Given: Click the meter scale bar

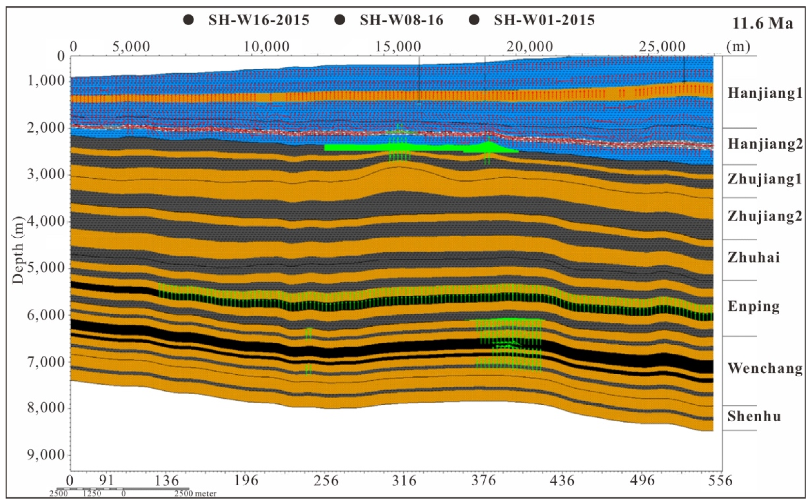Looking at the screenshot, I should click(123, 489).
